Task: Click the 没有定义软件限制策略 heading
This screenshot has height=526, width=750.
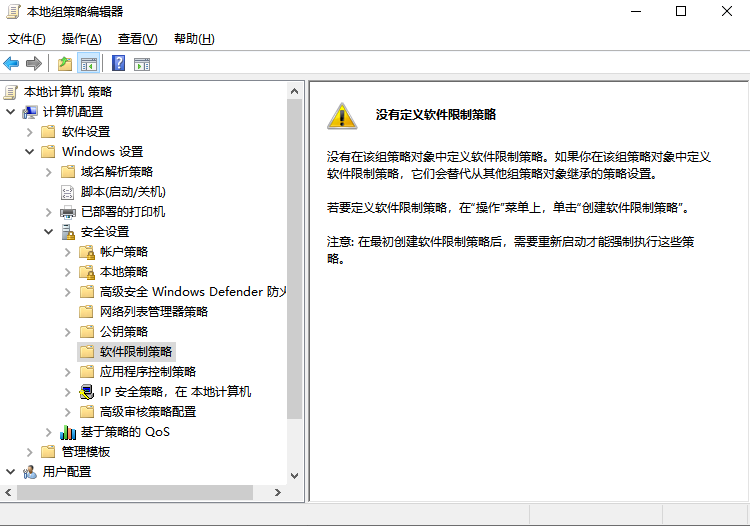Action: [x=435, y=115]
